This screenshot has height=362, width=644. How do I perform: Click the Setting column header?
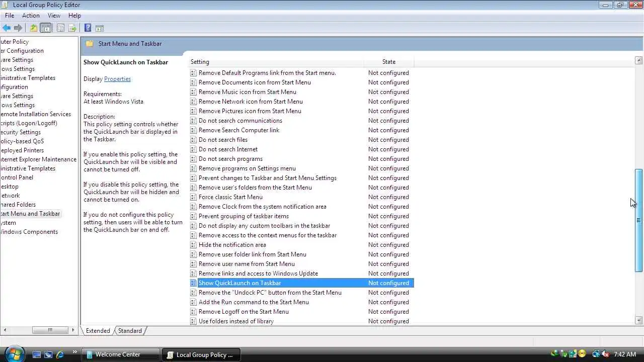click(x=276, y=62)
